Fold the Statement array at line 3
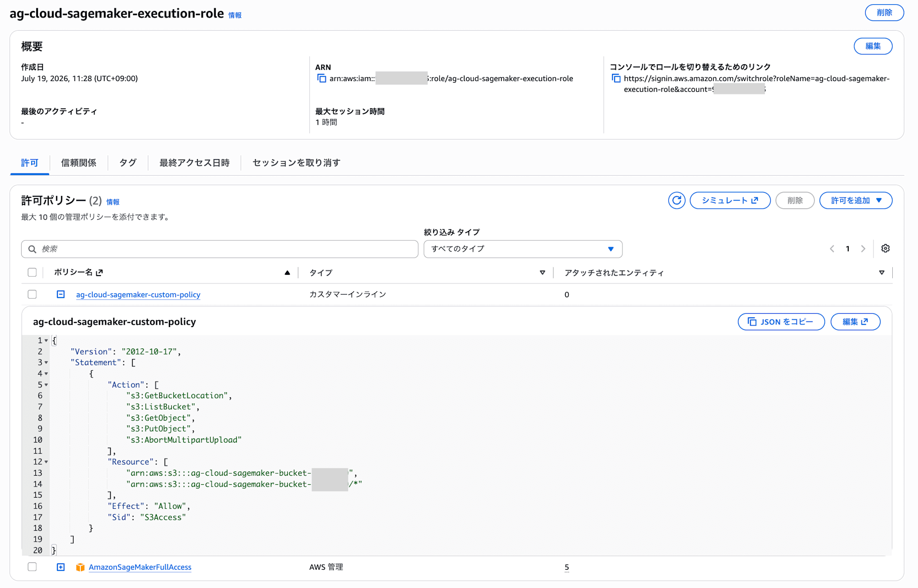The height and width of the screenshot is (588, 918). (46, 362)
